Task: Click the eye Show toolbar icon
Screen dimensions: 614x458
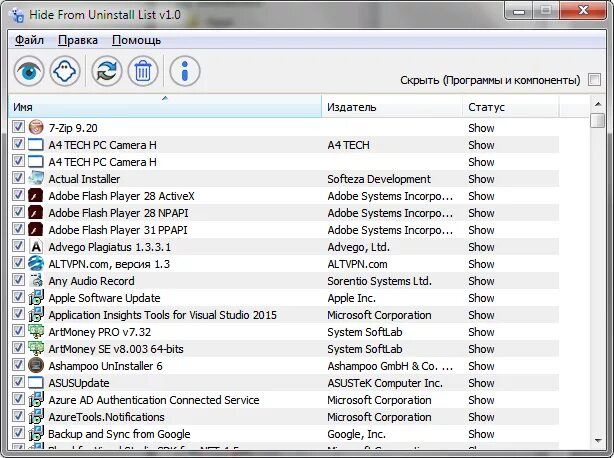Action: pos(29,71)
